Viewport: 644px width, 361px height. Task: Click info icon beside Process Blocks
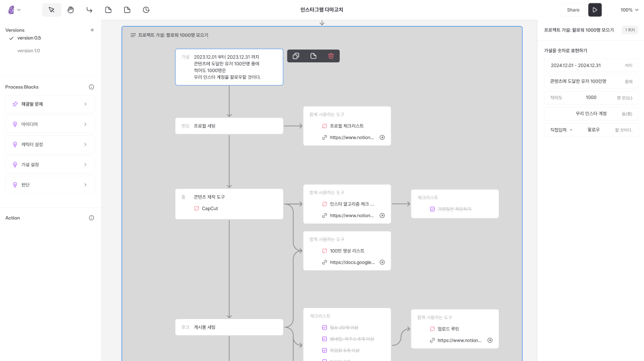[92, 87]
